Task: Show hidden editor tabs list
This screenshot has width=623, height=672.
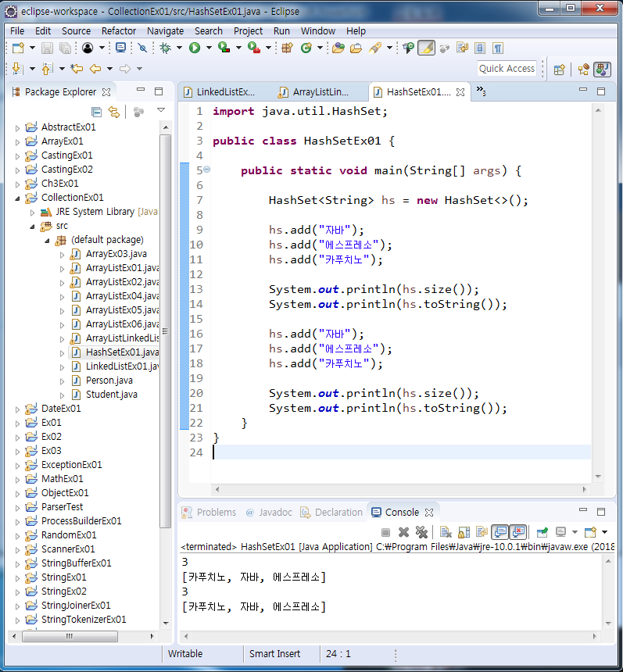Action: (481, 91)
